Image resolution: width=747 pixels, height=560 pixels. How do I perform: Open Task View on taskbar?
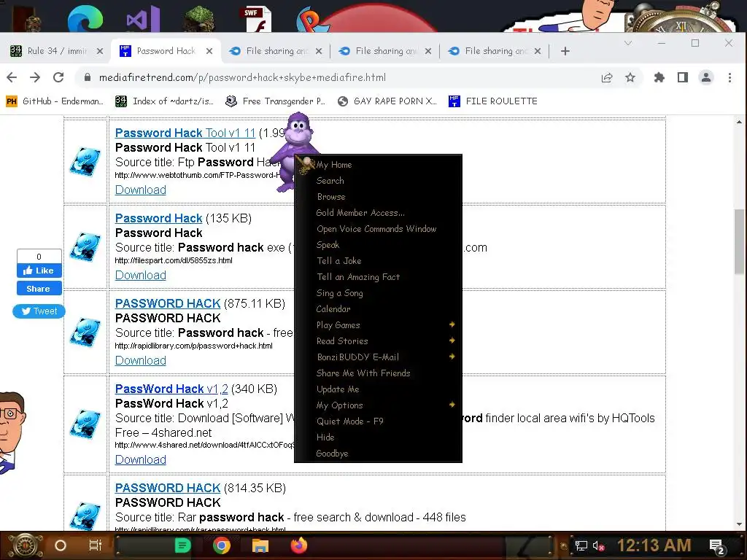(x=96, y=545)
